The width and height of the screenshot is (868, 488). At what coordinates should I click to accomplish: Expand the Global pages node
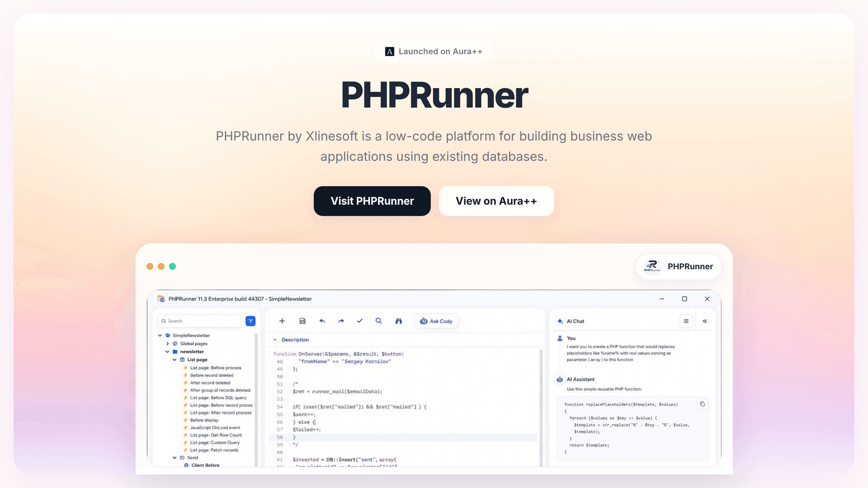(168, 344)
